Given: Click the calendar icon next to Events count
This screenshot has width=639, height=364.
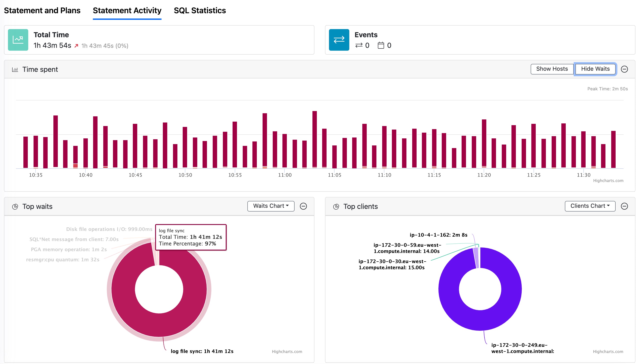Looking at the screenshot, I should pos(381,45).
